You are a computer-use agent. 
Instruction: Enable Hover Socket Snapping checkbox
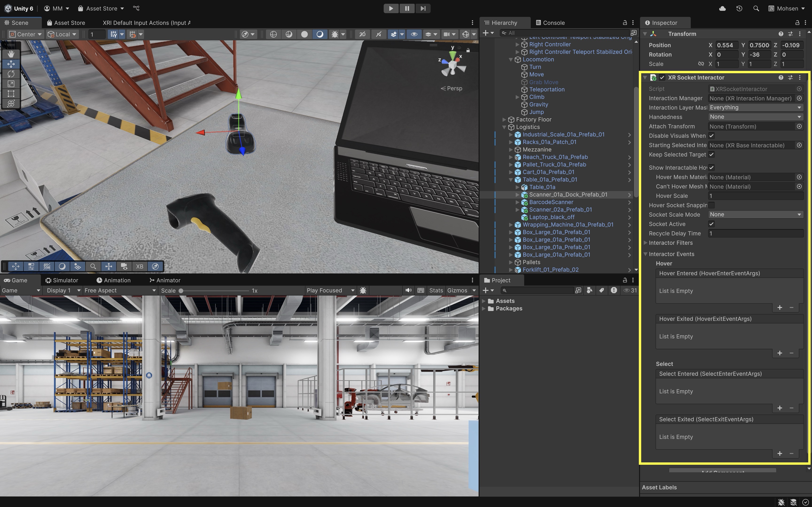click(711, 205)
